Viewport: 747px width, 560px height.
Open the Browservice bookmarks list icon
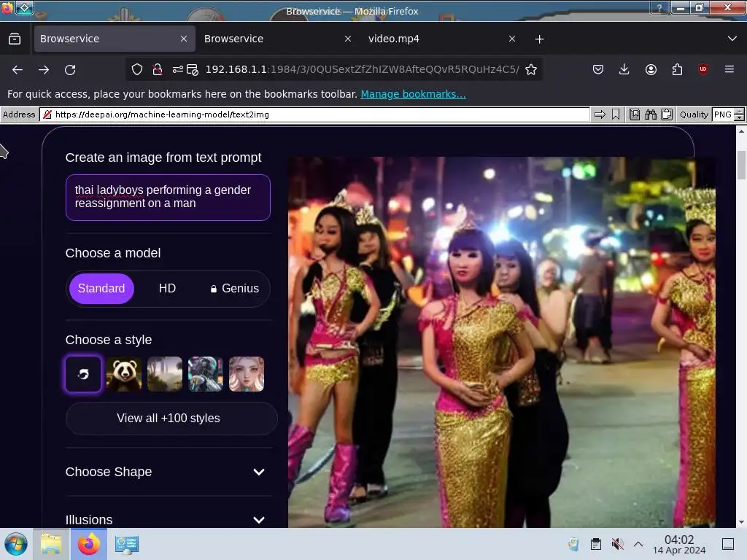(635, 114)
